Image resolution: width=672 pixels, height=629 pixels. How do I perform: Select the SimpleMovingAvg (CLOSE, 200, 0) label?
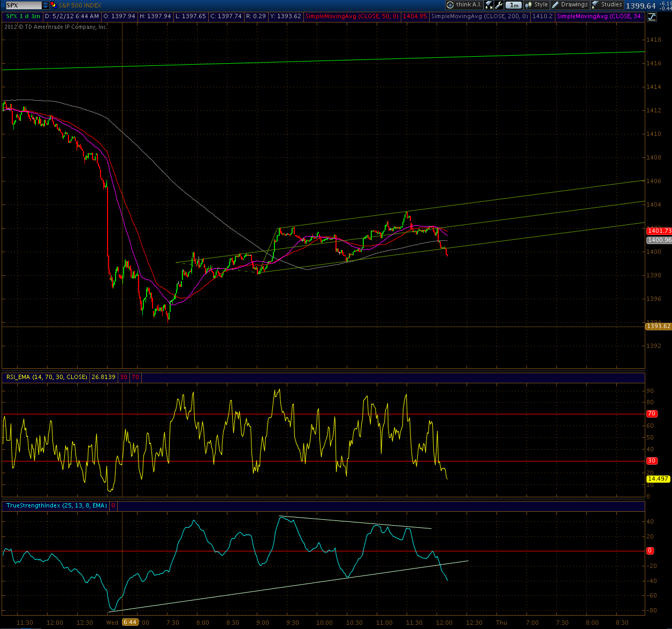tap(480, 17)
